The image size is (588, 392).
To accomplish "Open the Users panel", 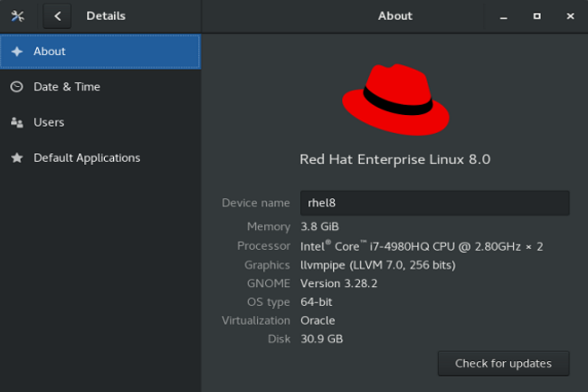I will click(x=100, y=122).
